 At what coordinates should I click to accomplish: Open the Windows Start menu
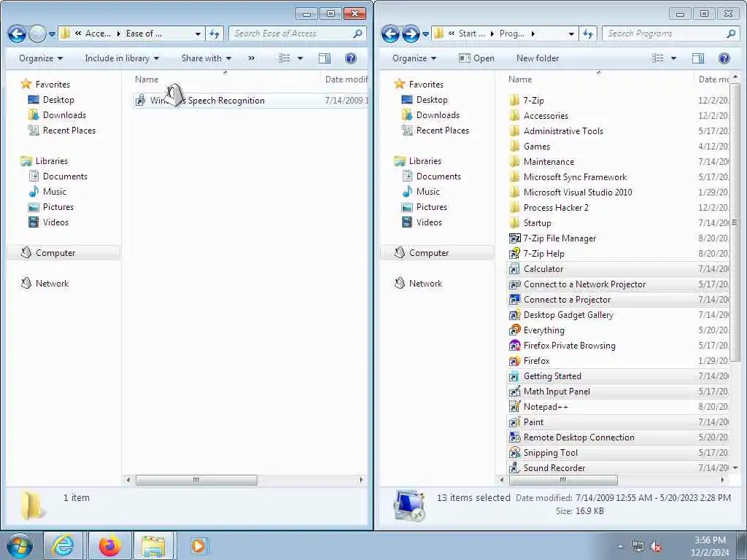tap(20, 545)
